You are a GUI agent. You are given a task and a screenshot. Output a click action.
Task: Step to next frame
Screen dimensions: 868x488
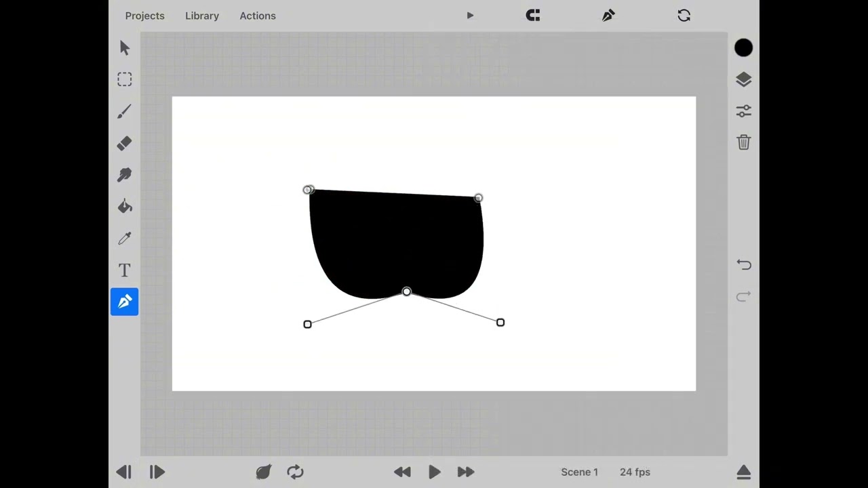pyautogui.click(x=157, y=472)
